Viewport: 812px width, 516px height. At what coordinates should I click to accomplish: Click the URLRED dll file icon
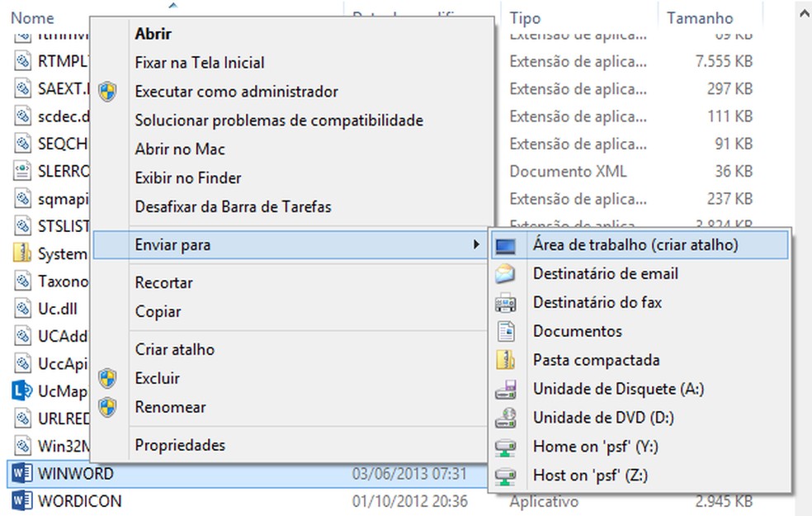pos(21,418)
